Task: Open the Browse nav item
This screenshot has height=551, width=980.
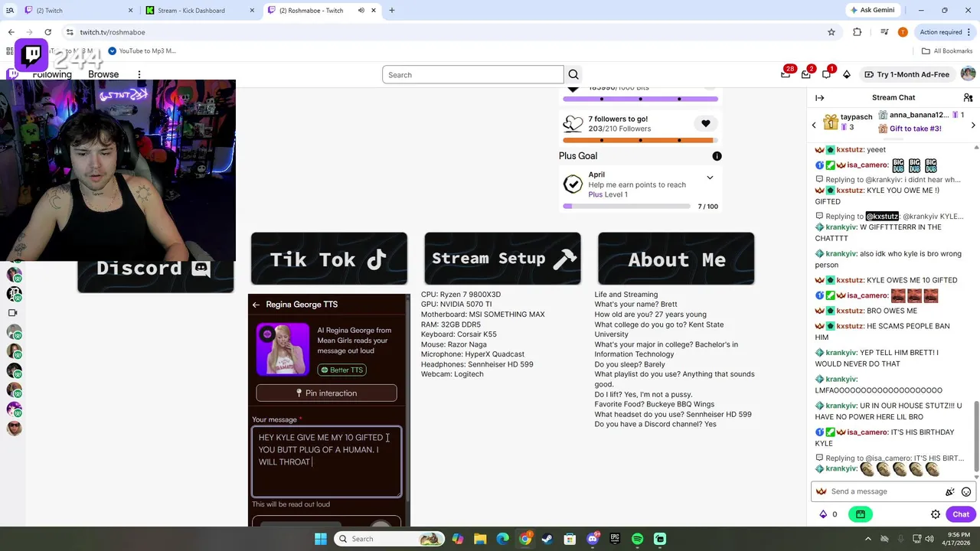Action: click(x=103, y=74)
